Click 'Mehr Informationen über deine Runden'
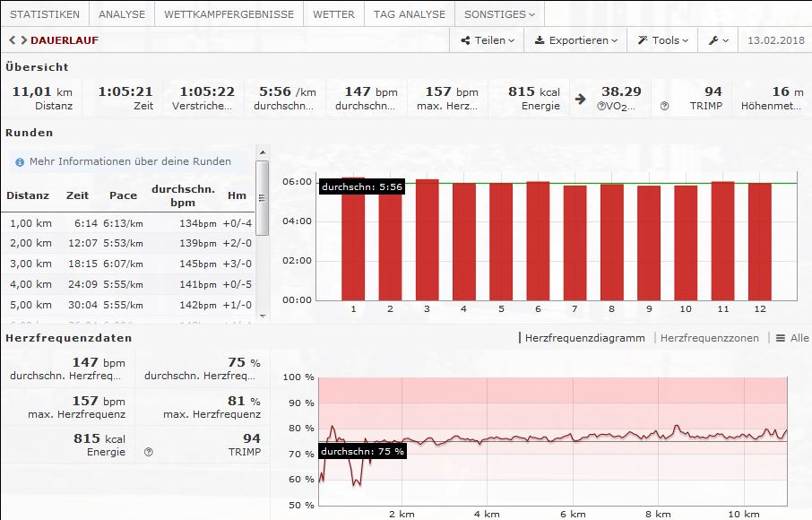The image size is (812, 520). [130, 162]
